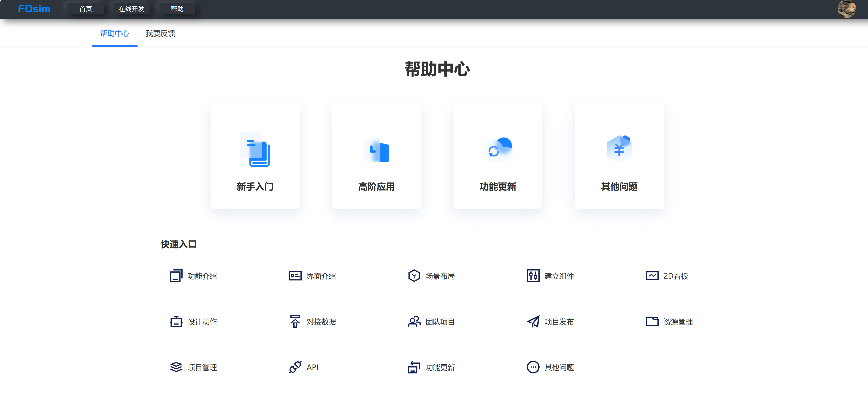This screenshot has height=410, width=868.
Task: Open the 帮助 menu item
Action: click(x=177, y=9)
